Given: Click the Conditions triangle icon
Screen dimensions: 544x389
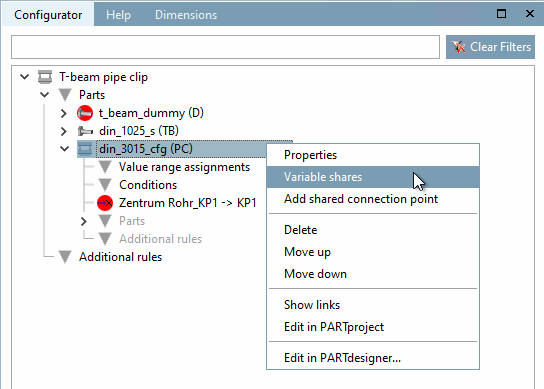Looking at the screenshot, I should click(x=105, y=185).
